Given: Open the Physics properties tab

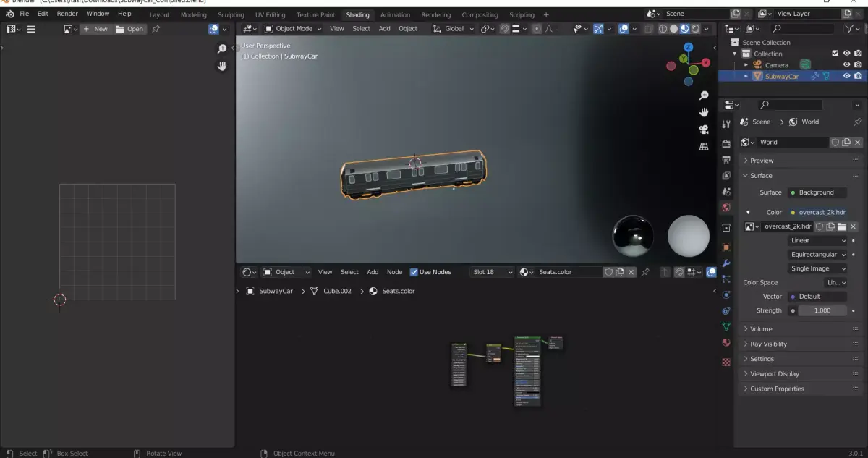Looking at the screenshot, I should [x=726, y=294].
